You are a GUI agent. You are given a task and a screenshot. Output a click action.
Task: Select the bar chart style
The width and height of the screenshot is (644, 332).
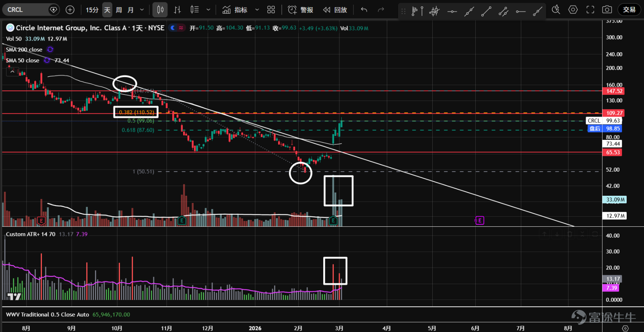[x=178, y=10]
